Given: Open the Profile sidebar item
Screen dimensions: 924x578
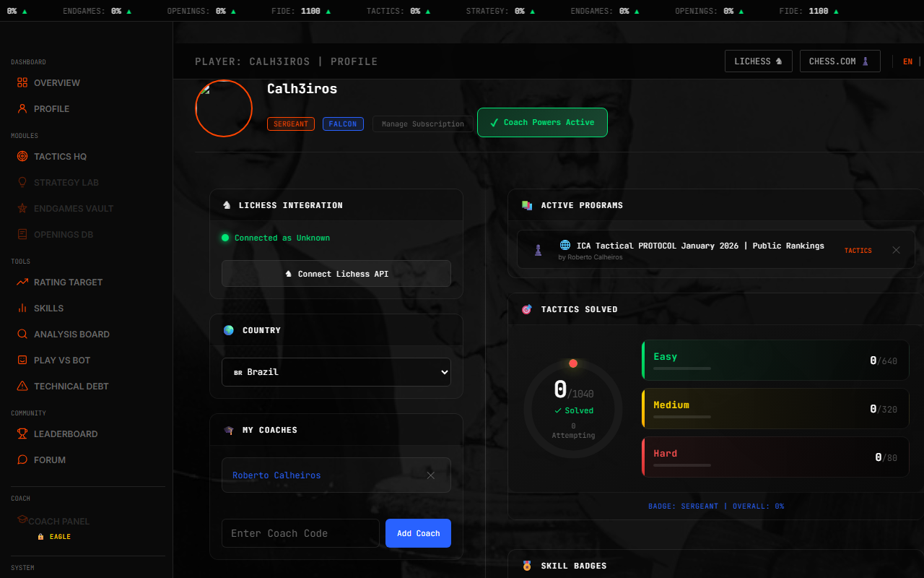Looking at the screenshot, I should click(51, 108).
